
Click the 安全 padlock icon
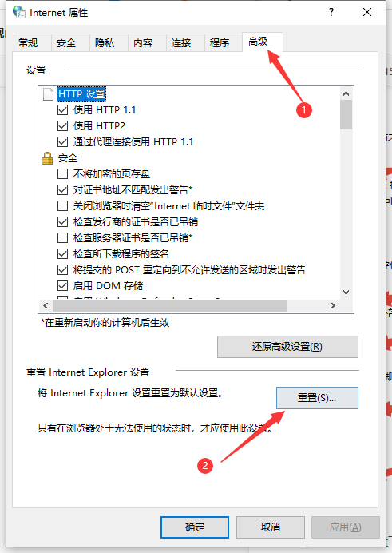pyautogui.click(x=48, y=158)
